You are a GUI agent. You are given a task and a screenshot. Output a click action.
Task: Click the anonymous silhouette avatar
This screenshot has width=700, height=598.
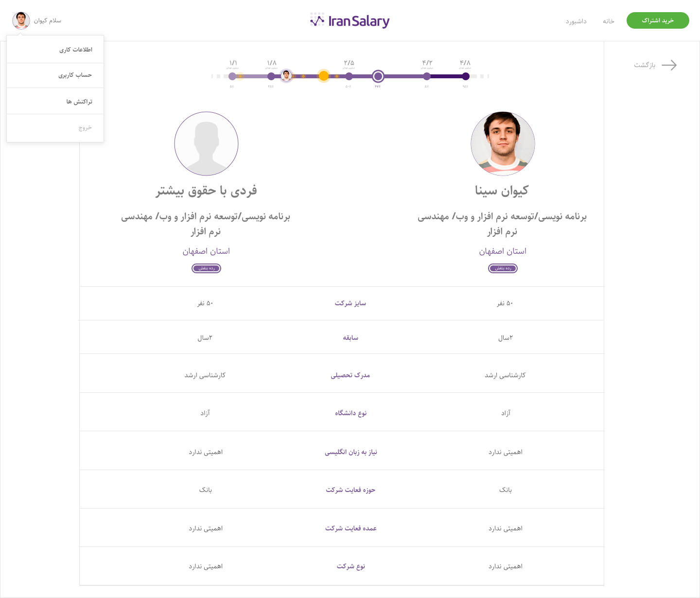206,144
